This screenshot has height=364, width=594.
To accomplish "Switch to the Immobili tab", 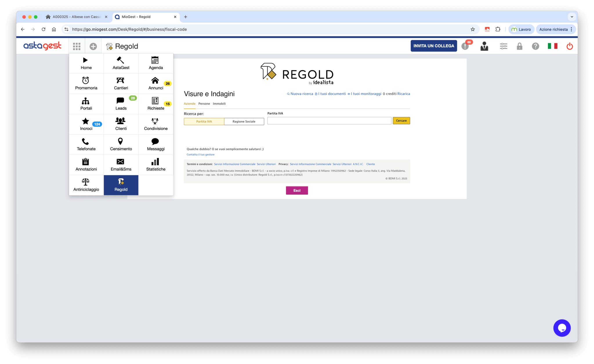I will point(219,104).
